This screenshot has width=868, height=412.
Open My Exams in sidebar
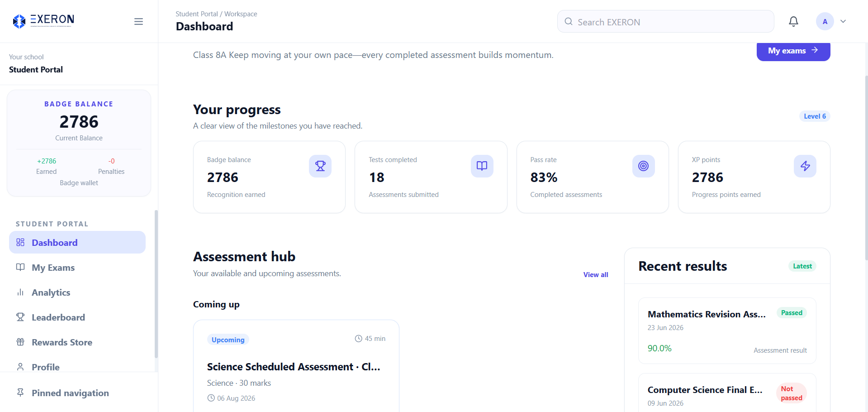click(77, 268)
